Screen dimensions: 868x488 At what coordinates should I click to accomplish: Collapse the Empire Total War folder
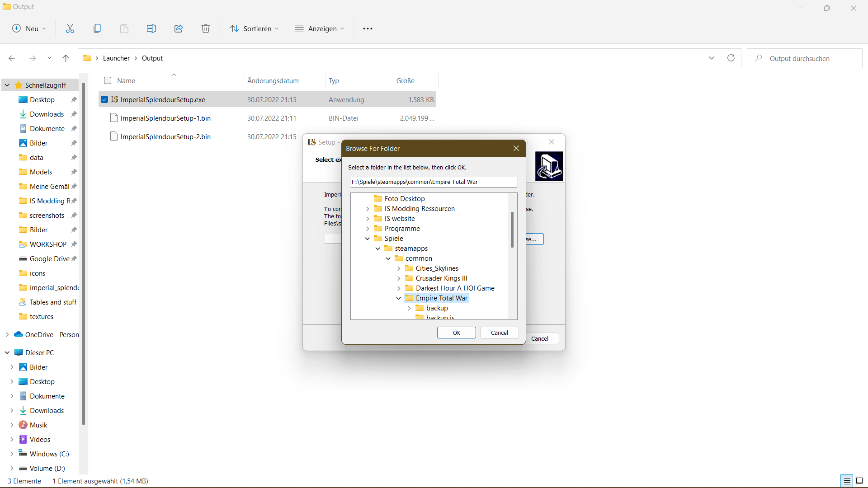point(398,298)
